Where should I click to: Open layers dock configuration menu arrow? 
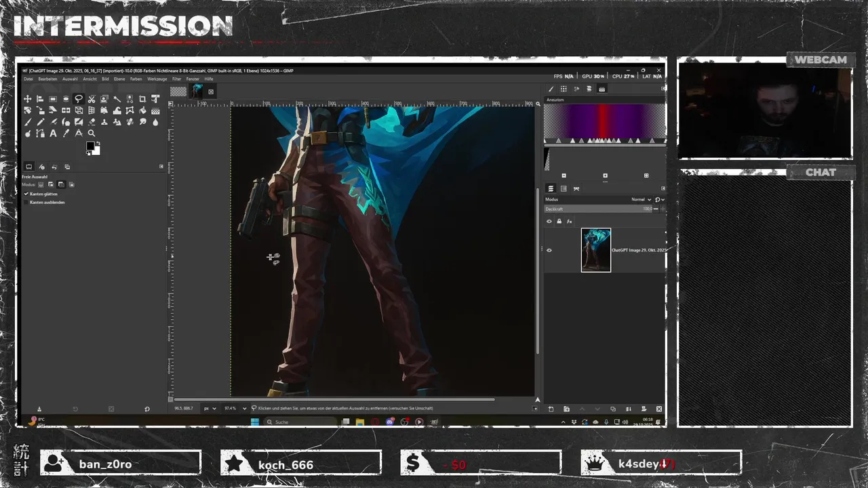[663, 188]
